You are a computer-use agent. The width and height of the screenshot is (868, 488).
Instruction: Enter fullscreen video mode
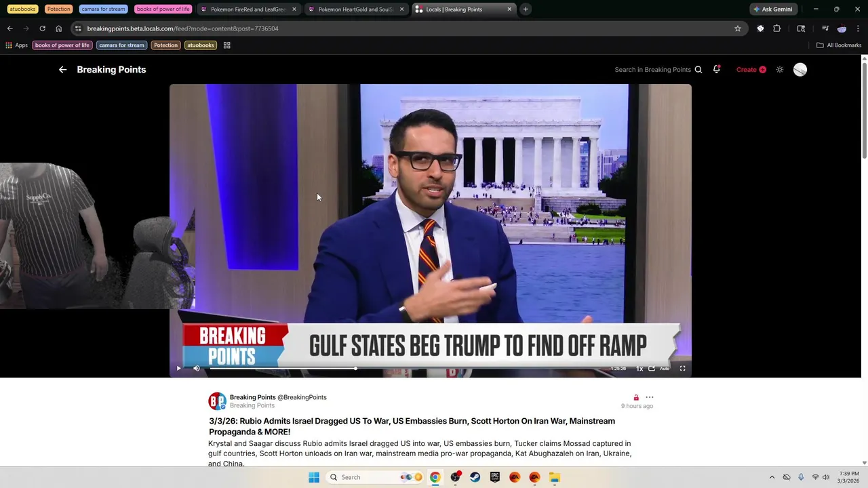(683, 368)
